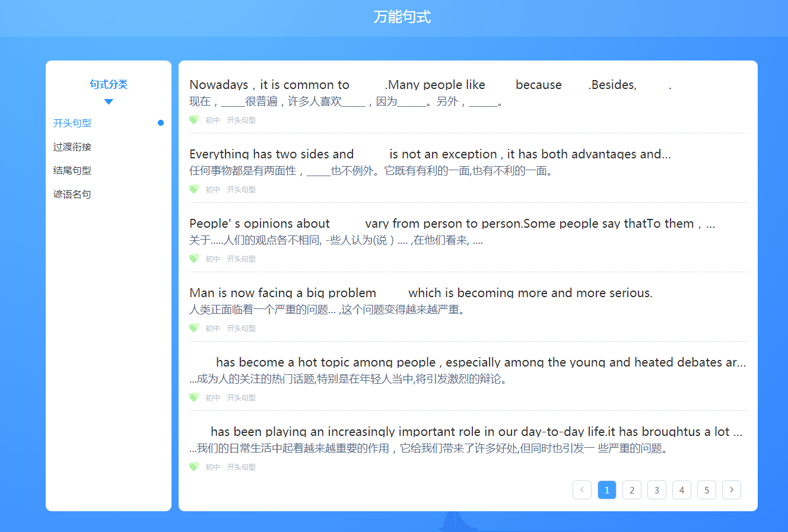Open the 谚语名句 category
The width and height of the screenshot is (788, 532).
(72, 195)
